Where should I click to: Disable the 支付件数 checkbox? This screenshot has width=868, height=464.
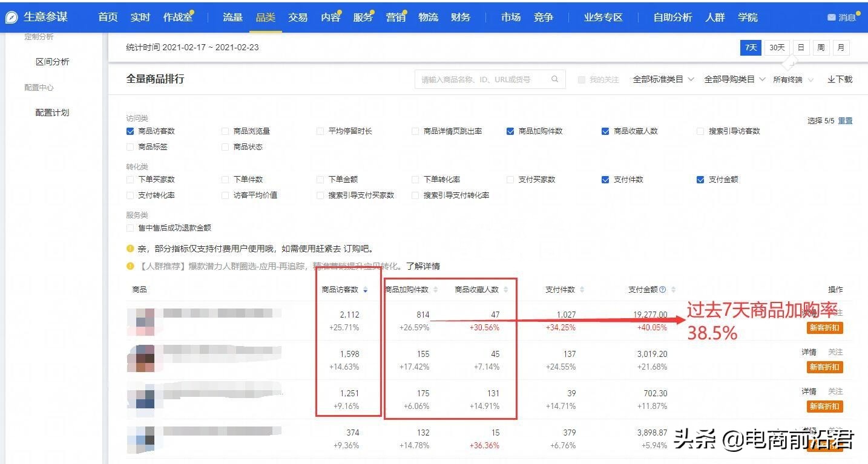point(605,179)
